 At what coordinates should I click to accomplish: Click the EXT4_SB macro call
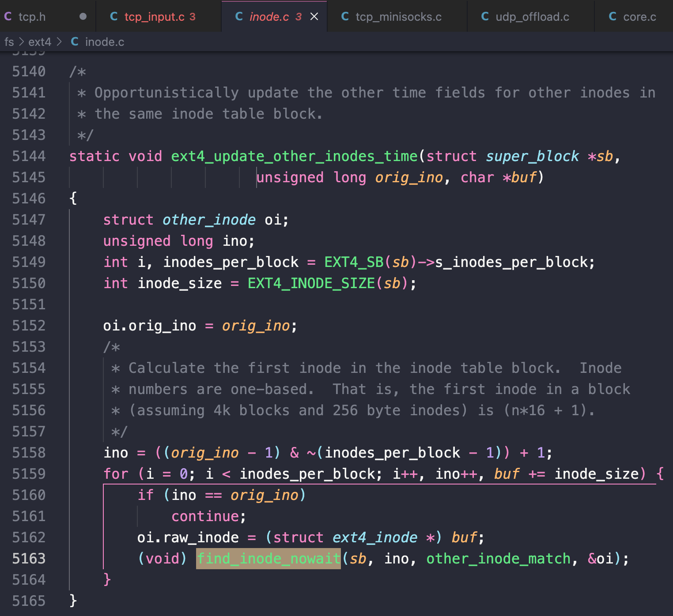coord(354,262)
